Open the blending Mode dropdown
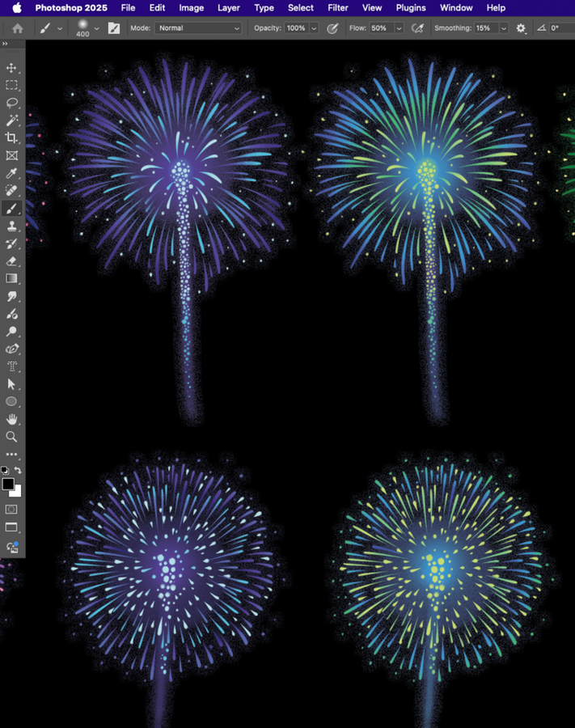The width and height of the screenshot is (575, 728). pos(199,28)
